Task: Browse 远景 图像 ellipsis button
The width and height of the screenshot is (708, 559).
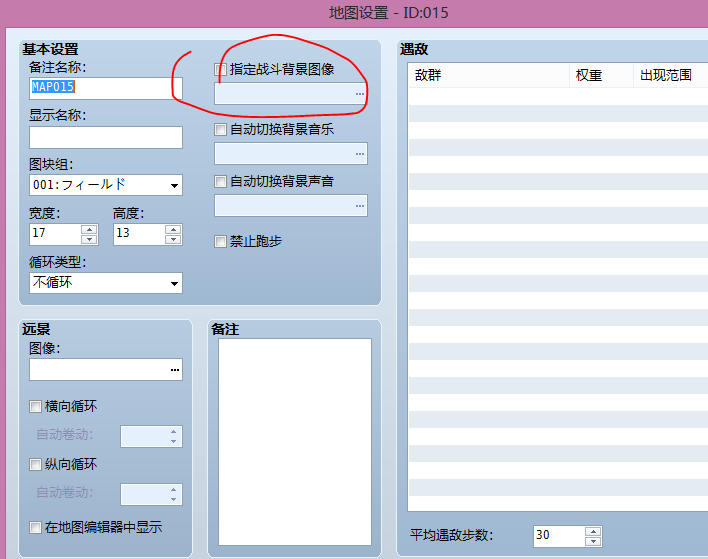Action: [x=175, y=370]
